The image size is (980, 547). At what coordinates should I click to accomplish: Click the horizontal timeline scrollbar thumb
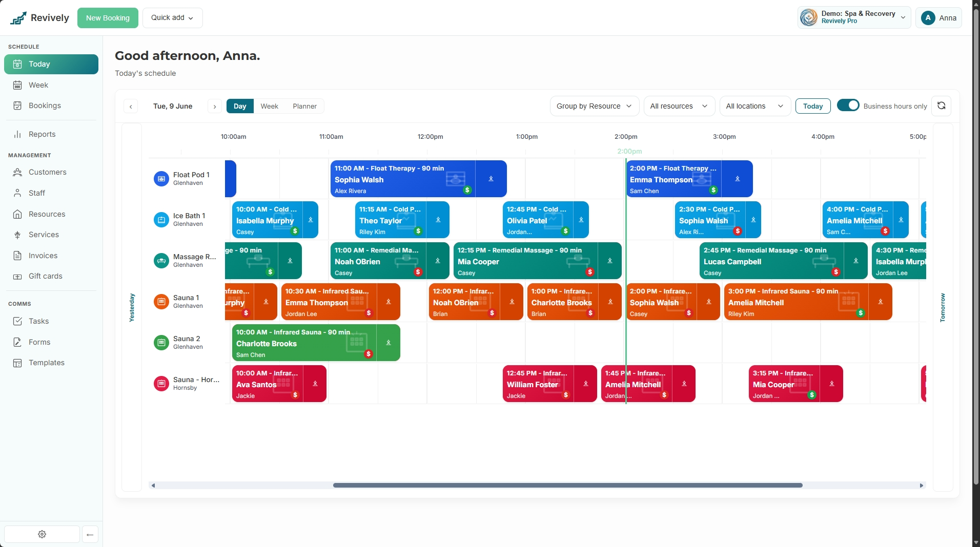568,485
